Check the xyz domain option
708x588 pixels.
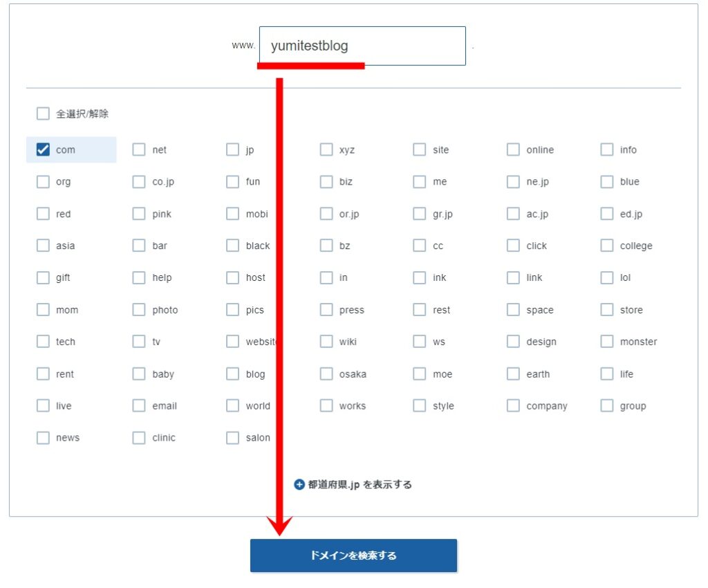[326, 150]
